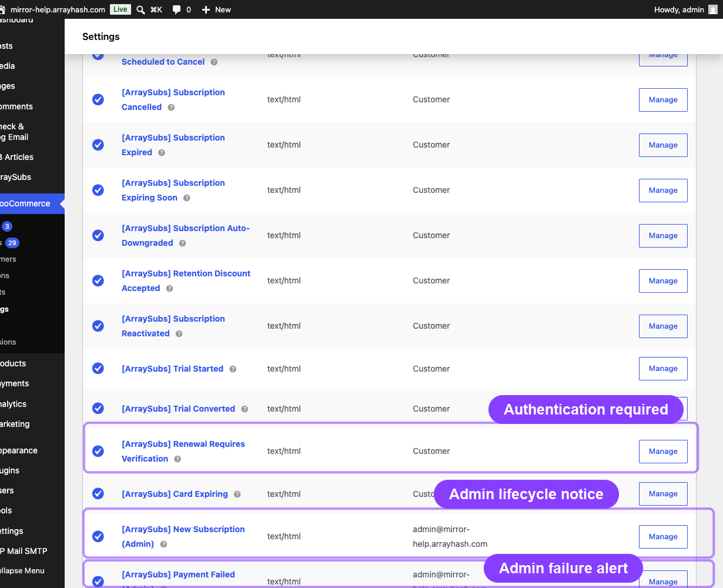Open Trial Started email link

pos(172,369)
